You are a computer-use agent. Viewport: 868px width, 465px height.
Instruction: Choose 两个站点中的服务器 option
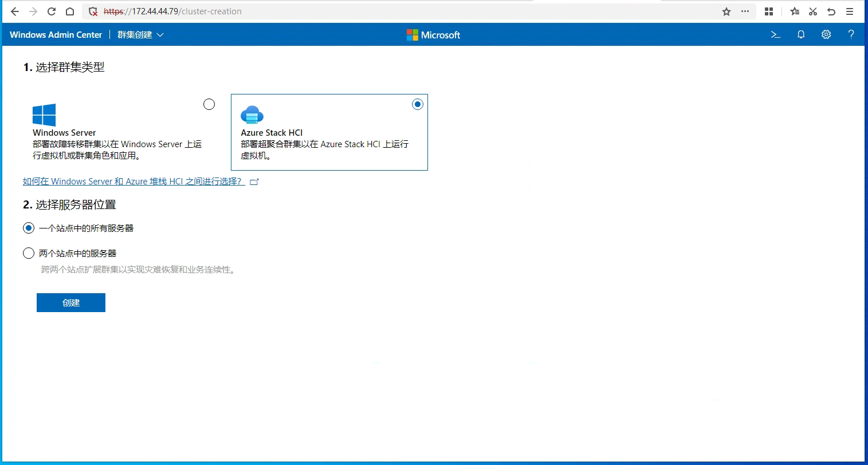pyautogui.click(x=29, y=253)
